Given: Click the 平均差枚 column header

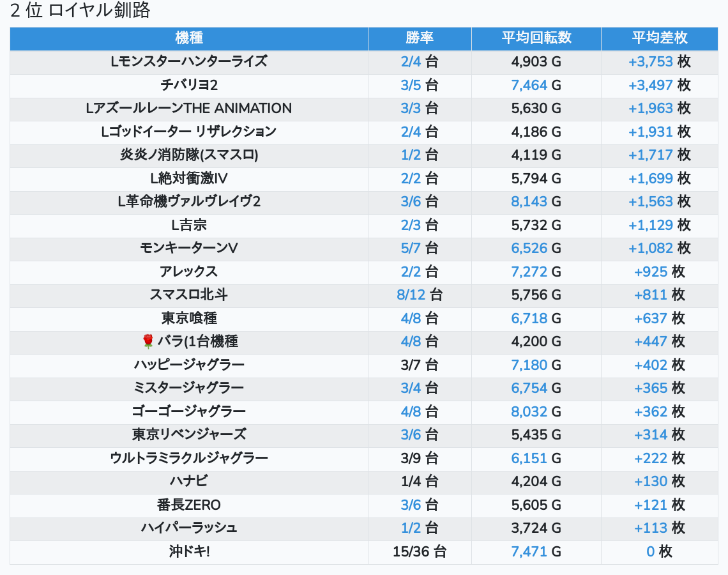Looking at the screenshot, I should pyautogui.click(x=659, y=38).
